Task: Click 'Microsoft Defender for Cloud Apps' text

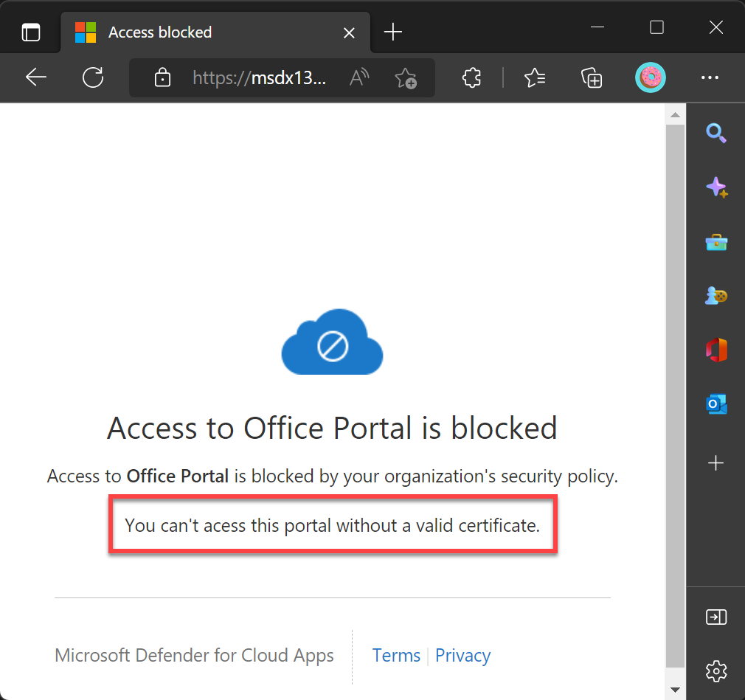Action: tap(194, 655)
